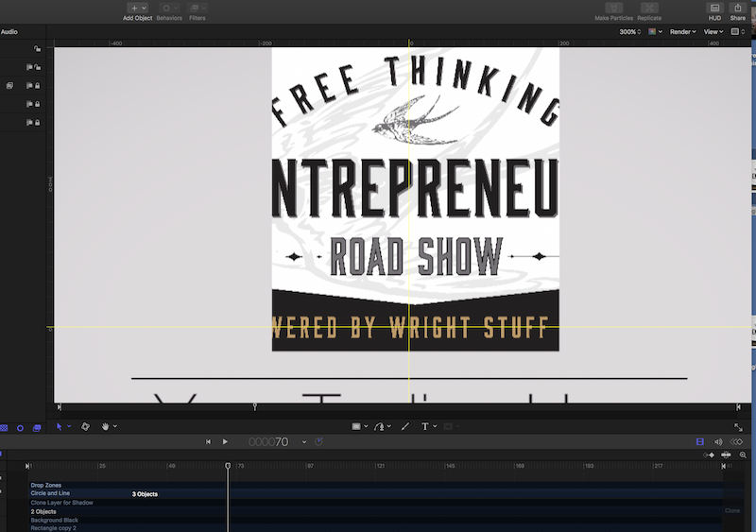
Task: Open the Render menu
Action: [x=682, y=32]
